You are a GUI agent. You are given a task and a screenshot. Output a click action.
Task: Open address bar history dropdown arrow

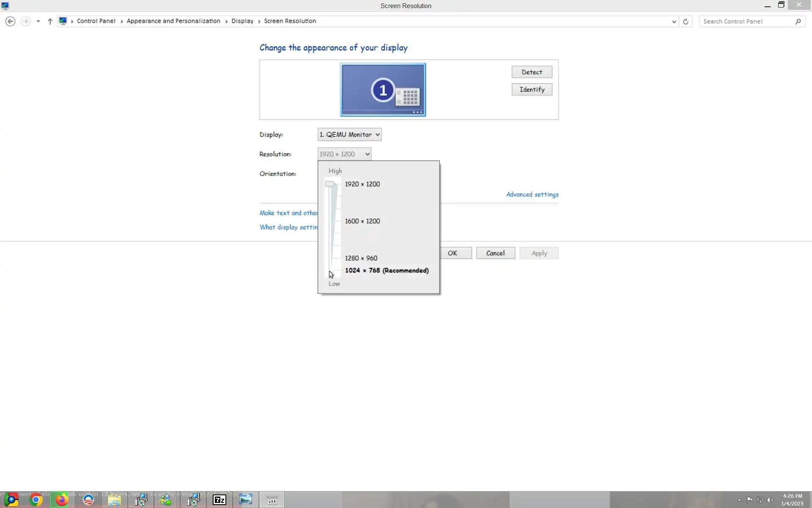click(674, 21)
